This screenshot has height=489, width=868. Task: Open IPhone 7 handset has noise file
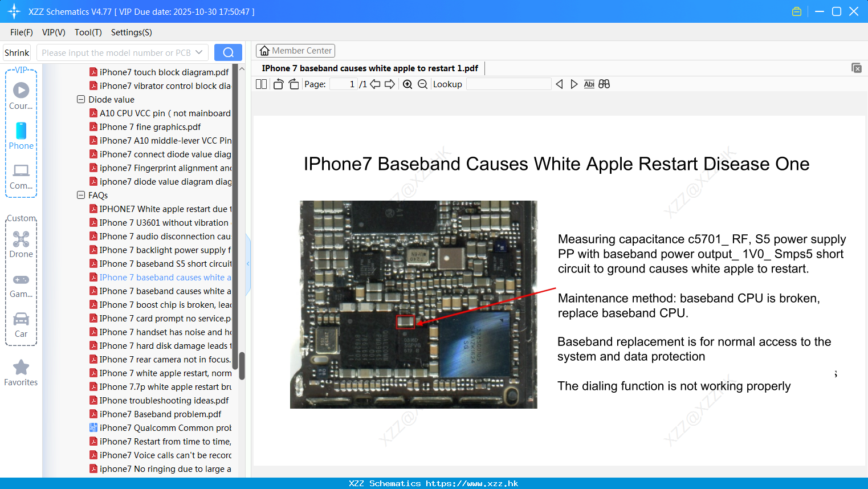pos(160,332)
